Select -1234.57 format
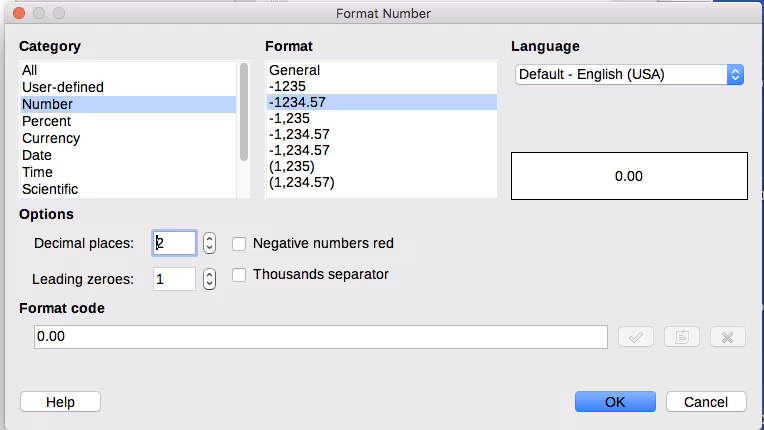 pos(382,102)
